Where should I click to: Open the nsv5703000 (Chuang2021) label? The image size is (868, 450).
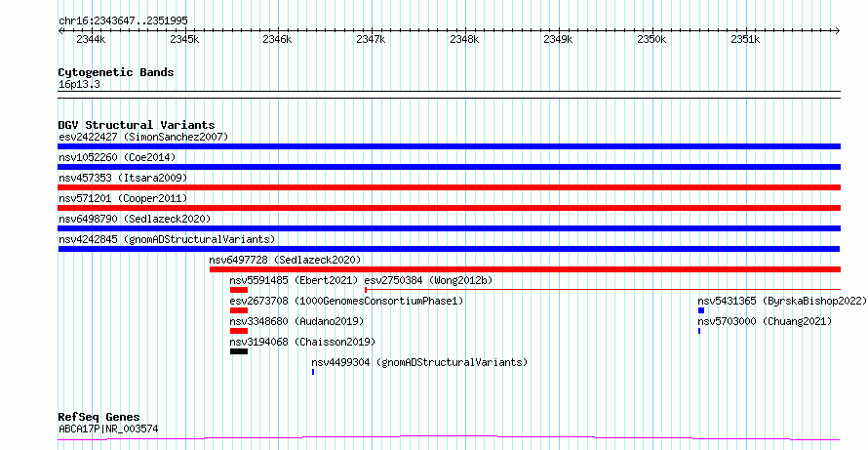(765, 321)
